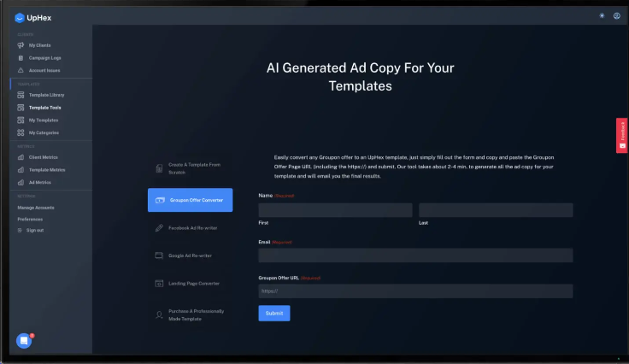The image size is (629, 364).
Task: View Ad Metrics
Action: (39, 182)
